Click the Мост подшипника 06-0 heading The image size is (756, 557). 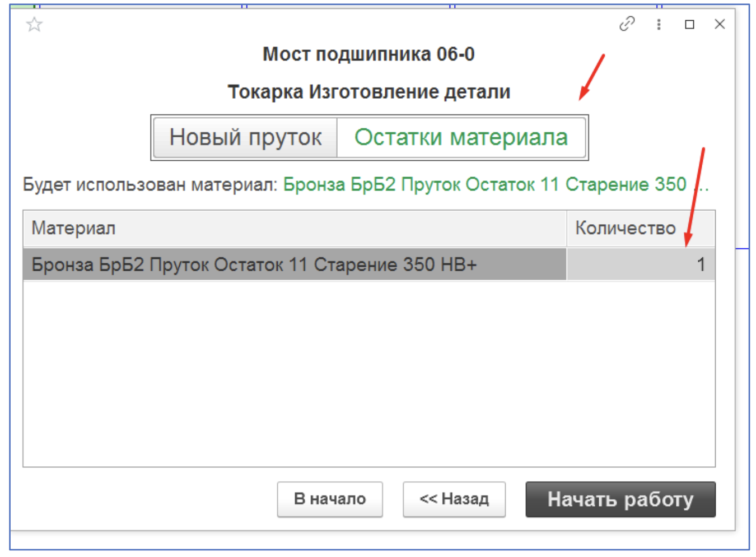click(x=368, y=54)
